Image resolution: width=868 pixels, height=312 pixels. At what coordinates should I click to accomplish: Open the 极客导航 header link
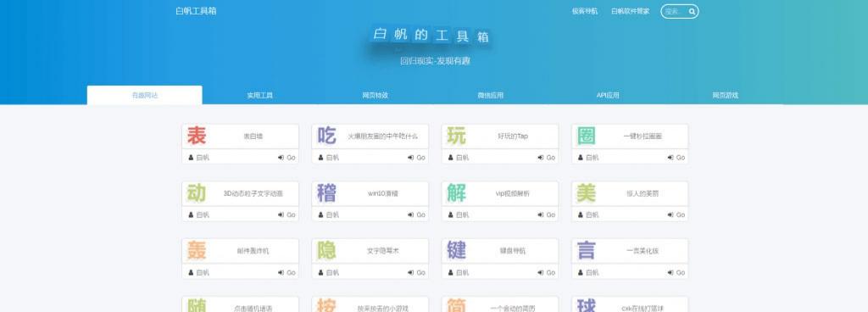[585, 11]
